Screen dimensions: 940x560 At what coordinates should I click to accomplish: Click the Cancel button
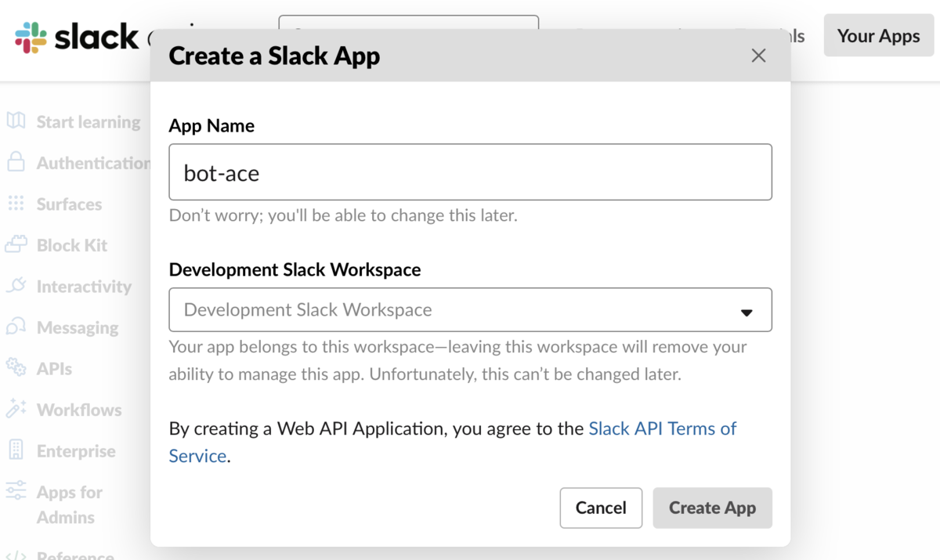[x=601, y=508]
